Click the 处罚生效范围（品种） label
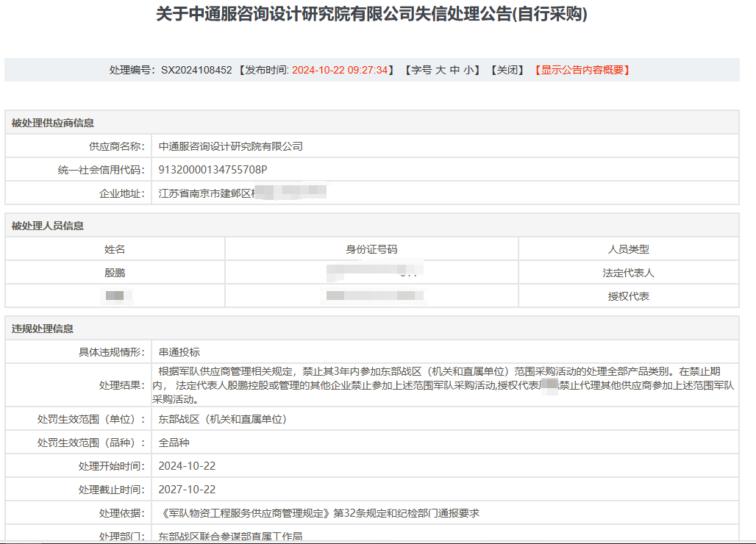Screen dimensions: 756x544 (91, 443)
